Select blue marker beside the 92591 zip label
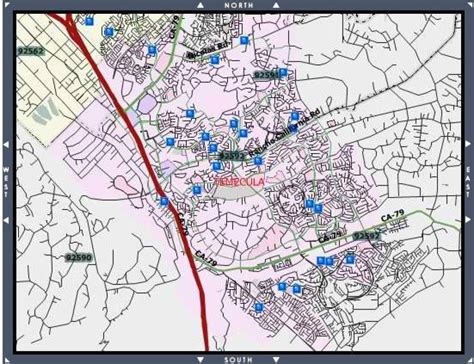Image resolution: width=474 pixels, height=364 pixels. point(283,72)
